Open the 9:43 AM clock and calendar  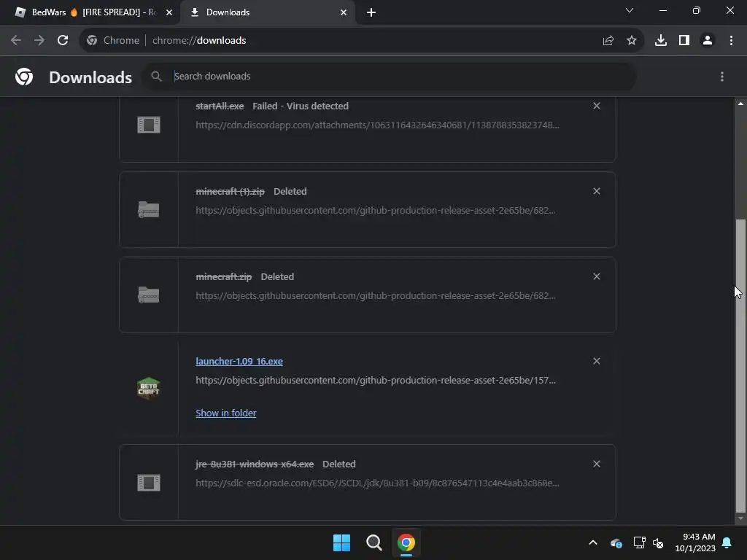click(695, 542)
